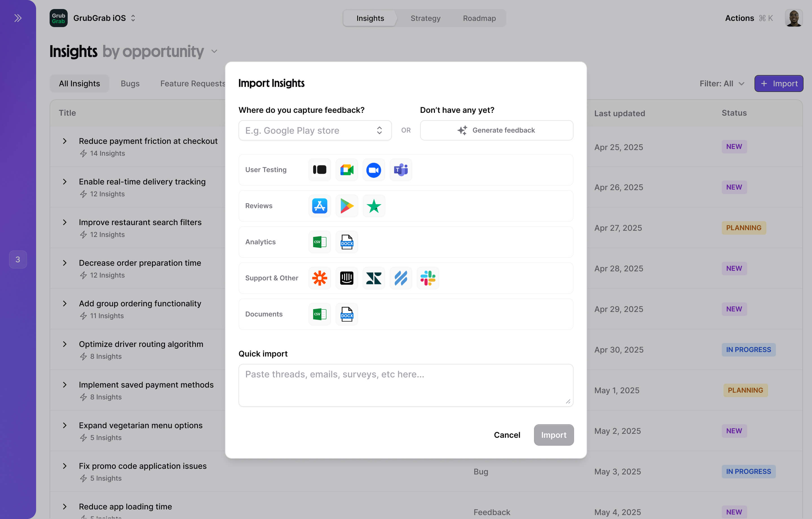Switch to the Roadmap tab
The height and width of the screenshot is (519, 812).
tap(479, 18)
